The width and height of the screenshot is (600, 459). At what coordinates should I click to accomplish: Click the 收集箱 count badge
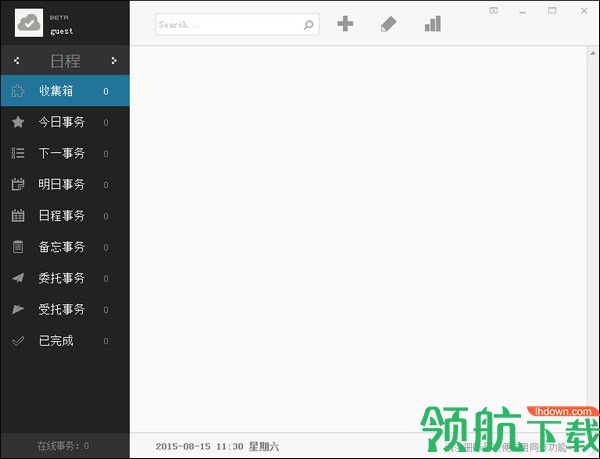tap(106, 91)
